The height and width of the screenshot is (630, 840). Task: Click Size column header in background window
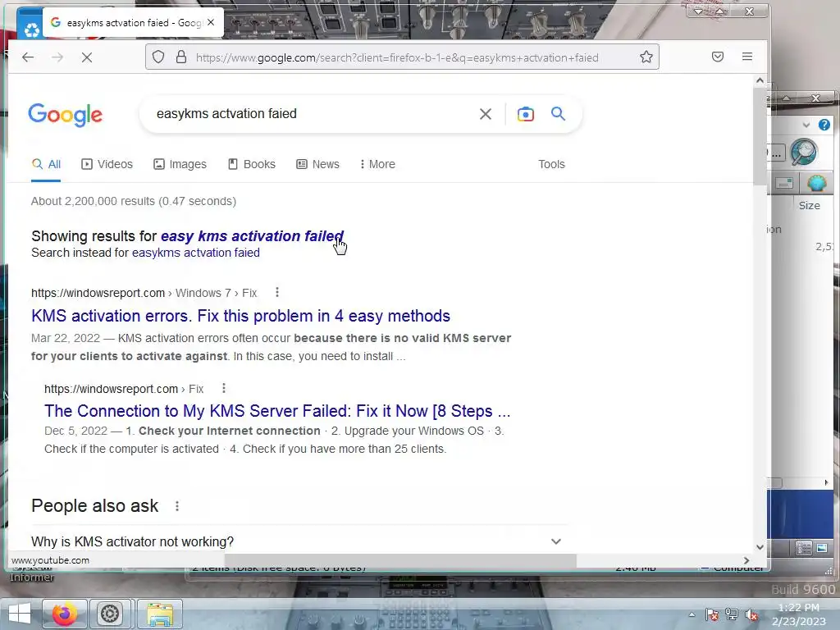(809, 205)
